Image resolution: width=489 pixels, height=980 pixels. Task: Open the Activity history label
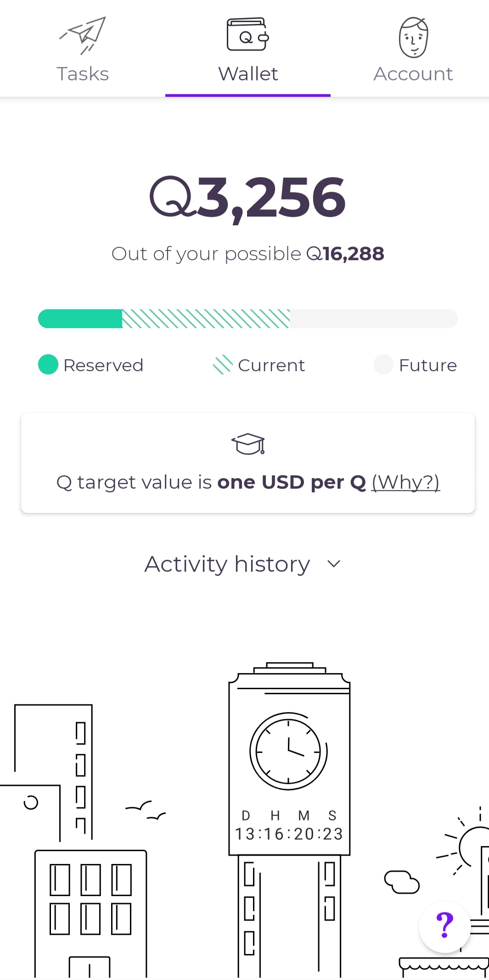click(227, 564)
